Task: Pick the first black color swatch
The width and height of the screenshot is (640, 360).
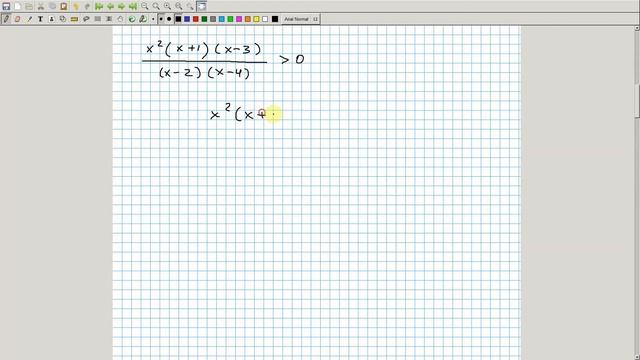Action: (178, 19)
